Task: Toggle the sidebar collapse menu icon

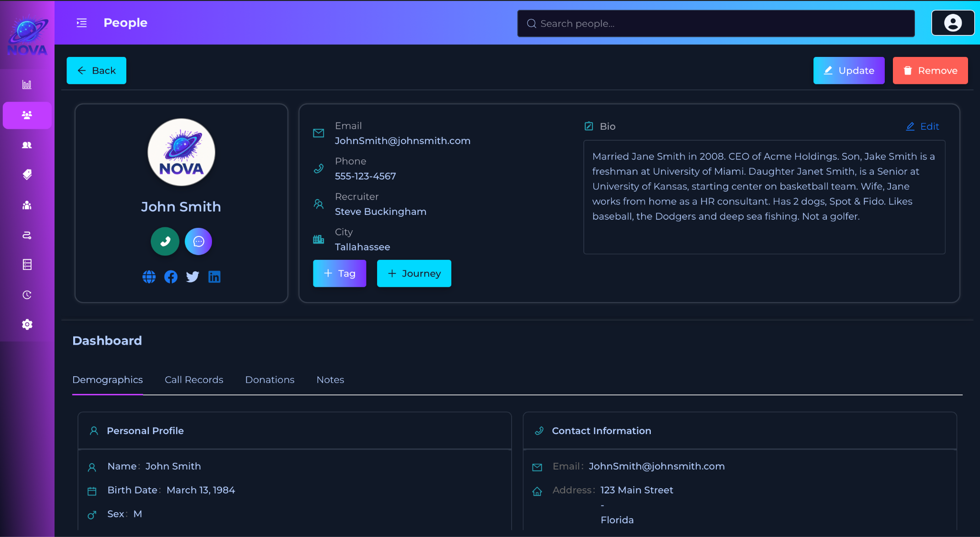Action: pyautogui.click(x=82, y=23)
